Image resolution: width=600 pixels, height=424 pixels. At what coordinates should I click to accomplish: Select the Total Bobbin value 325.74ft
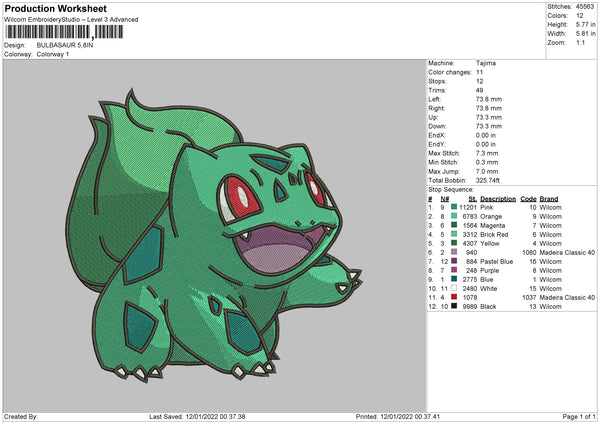[x=488, y=180]
